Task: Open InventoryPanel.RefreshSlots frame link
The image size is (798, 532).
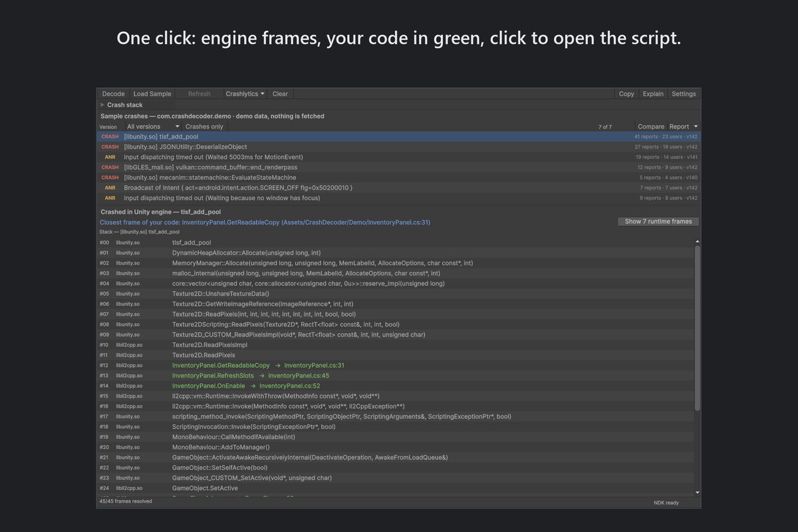Action: point(251,376)
